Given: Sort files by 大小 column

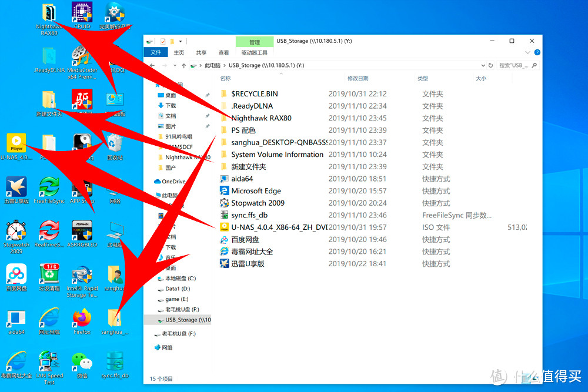Looking at the screenshot, I should pyautogui.click(x=481, y=78).
